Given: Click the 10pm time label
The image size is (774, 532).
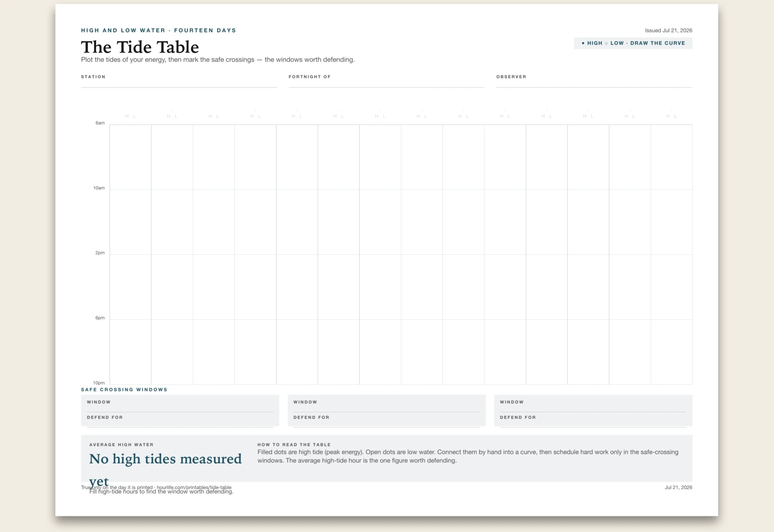Looking at the screenshot, I should click(x=99, y=383).
